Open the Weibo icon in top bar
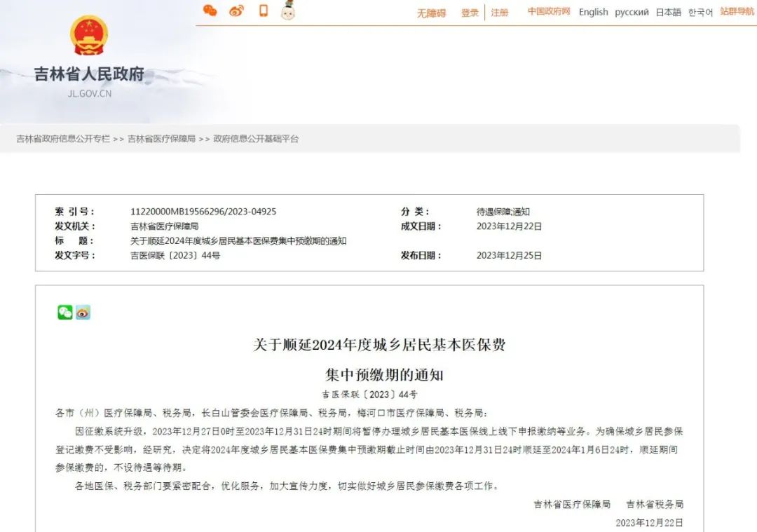This screenshot has height=532, width=757. coord(236,11)
